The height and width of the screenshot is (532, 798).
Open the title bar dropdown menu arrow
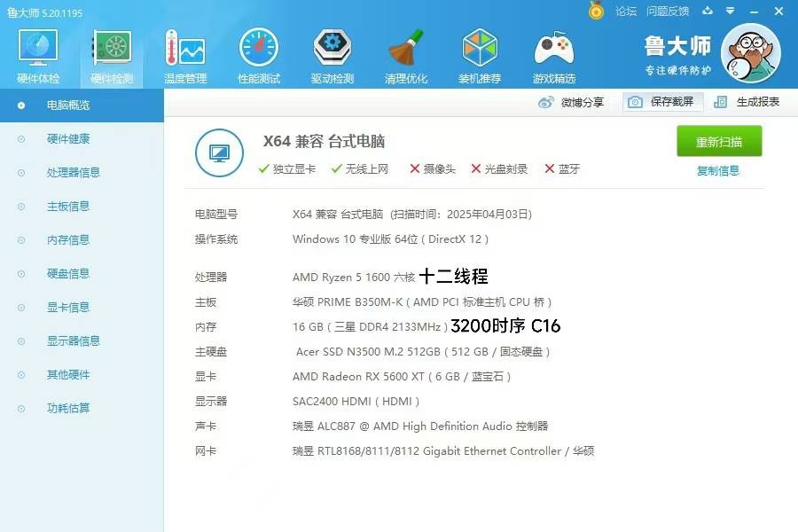(x=731, y=11)
